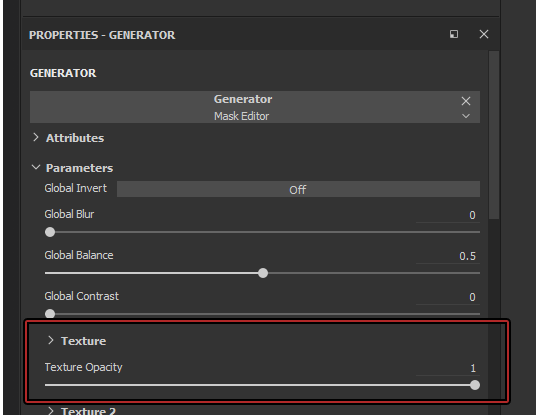
Task: Remove the Mask Editor generator with its X icon
Action: [466, 101]
